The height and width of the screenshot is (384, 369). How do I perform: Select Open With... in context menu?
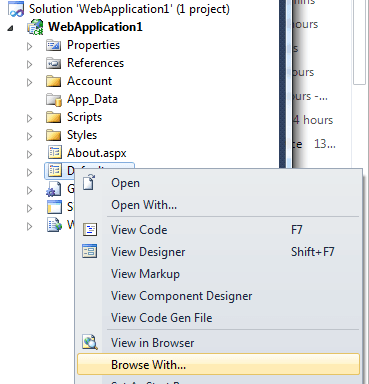[144, 205]
